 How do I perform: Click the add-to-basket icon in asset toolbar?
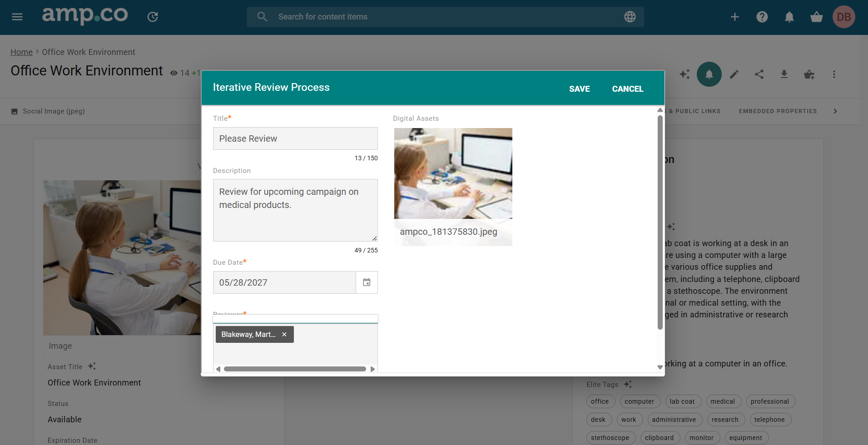pos(809,74)
